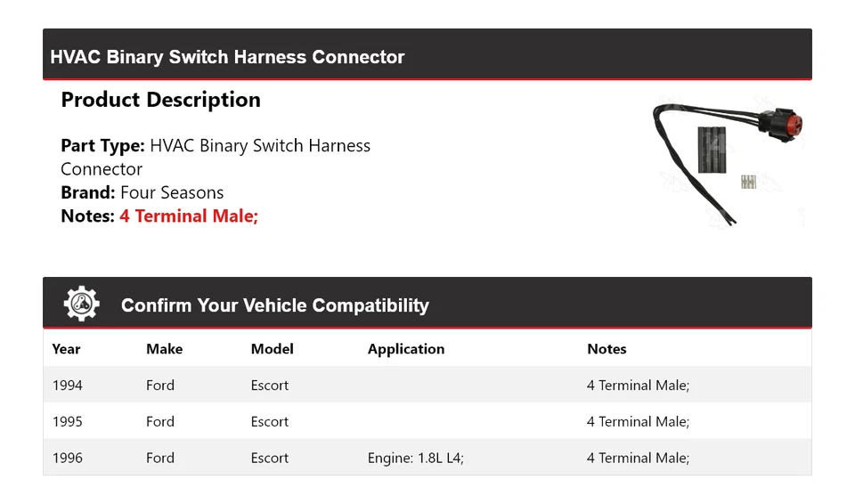Image resolution: width=855 pixels, height=504 pixels.
Task: Click the Application column header
Action: pyautogui.click(x=405, y=349)
